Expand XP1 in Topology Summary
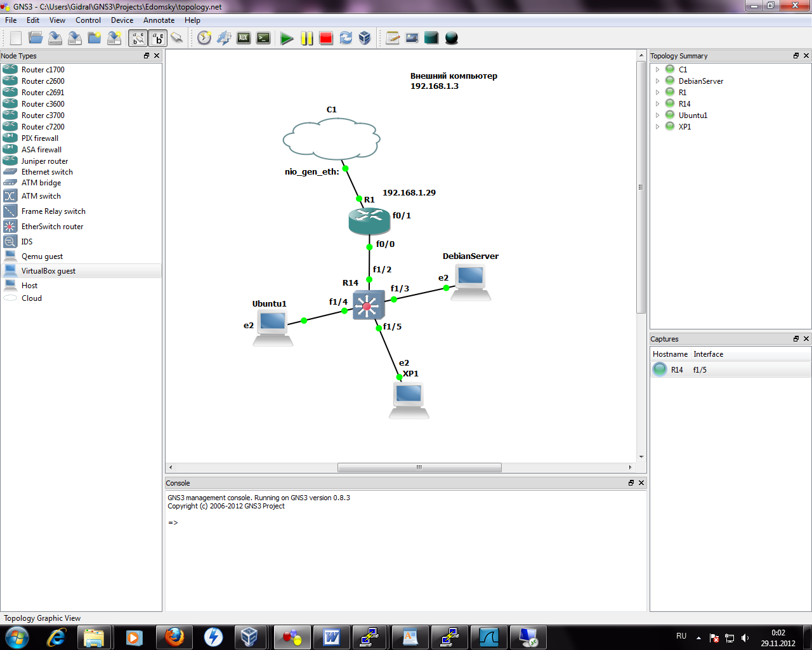Viewport: 812px width, 650px height. [657, 127]
